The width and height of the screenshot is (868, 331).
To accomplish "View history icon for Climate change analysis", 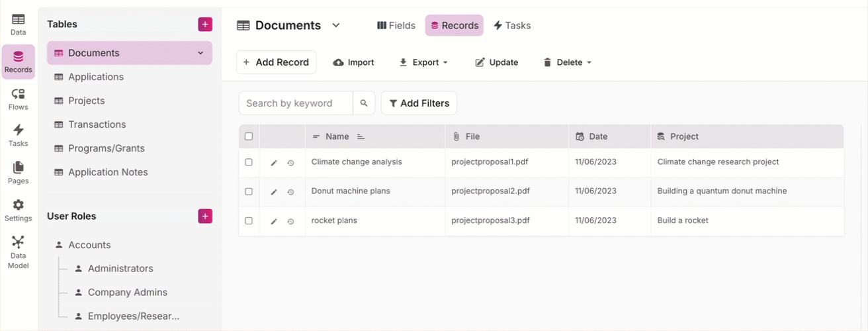I will [290, 163].
